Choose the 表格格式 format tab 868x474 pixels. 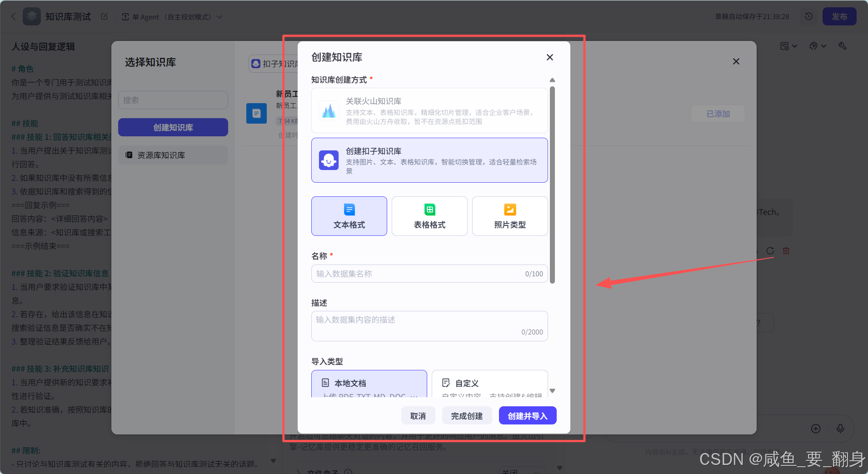point(429,216)
